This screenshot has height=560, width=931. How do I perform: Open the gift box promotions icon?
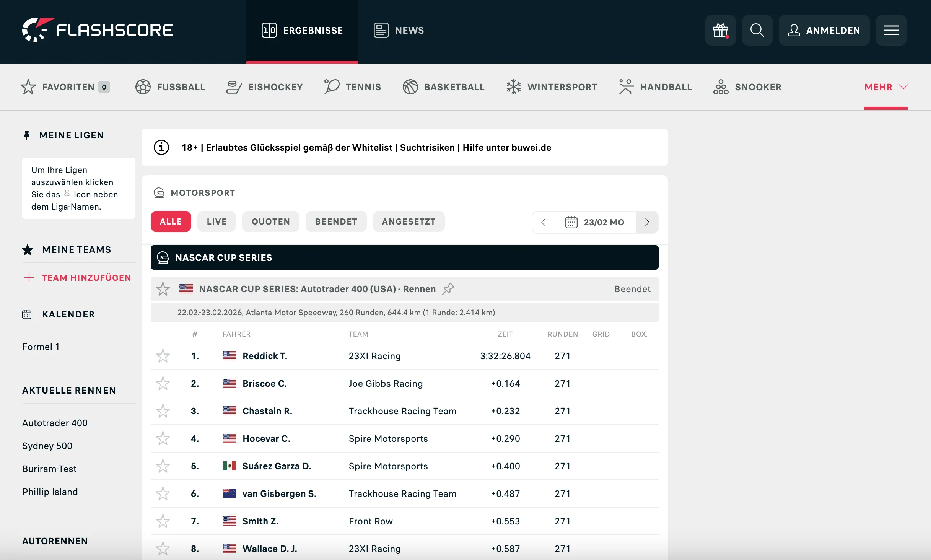tap(720, 30)
